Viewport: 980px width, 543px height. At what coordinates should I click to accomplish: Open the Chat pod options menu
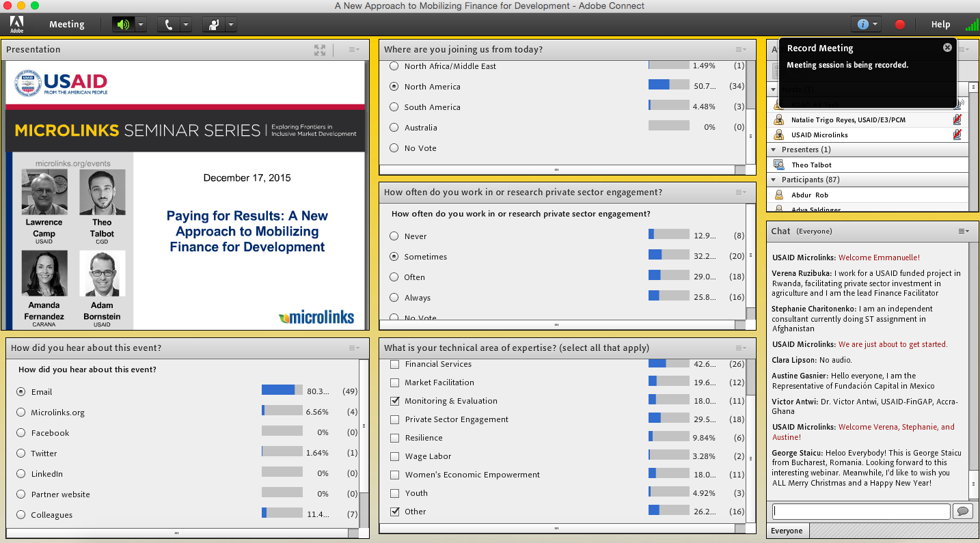point(963,232)
